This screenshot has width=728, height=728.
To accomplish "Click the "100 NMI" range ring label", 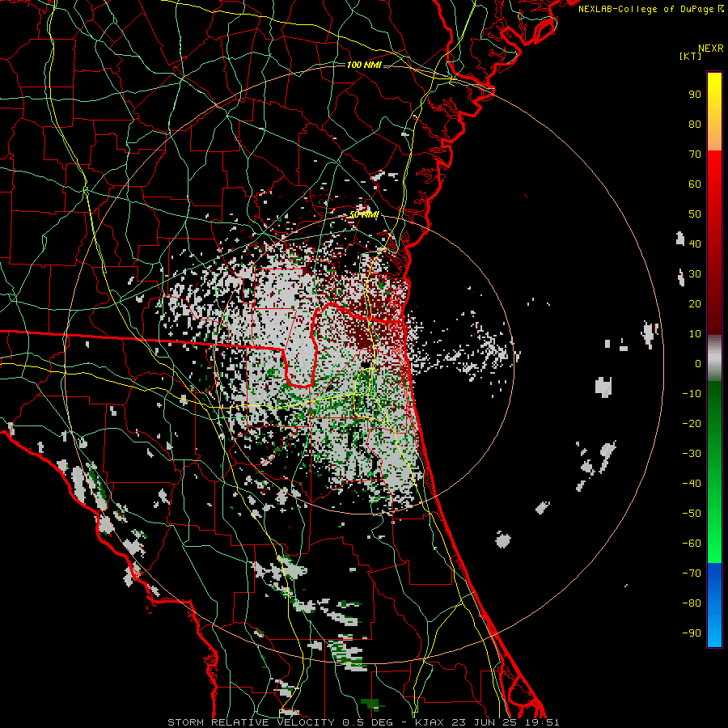I will point(364,65).
